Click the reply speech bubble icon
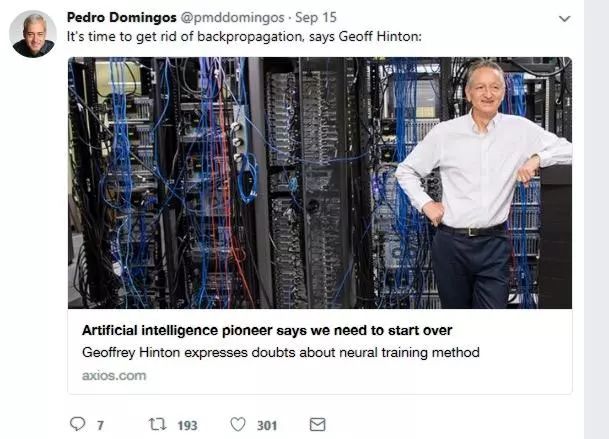The width and height of the screenshot is (609, 439). click(x=77, y=424)
